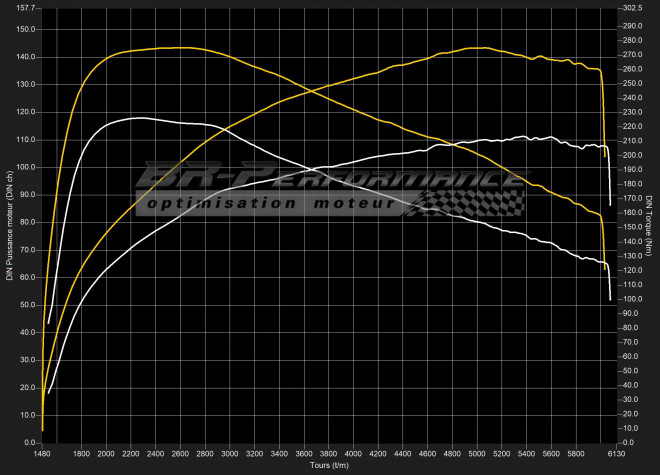This screenshot has width=660, height=475.
Task: Click where the two white curves intersect
Action: pos(312,169)
